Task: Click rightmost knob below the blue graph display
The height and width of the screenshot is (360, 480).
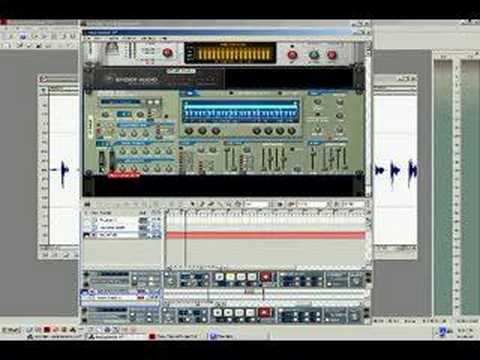Action: [x=291, y=131]
